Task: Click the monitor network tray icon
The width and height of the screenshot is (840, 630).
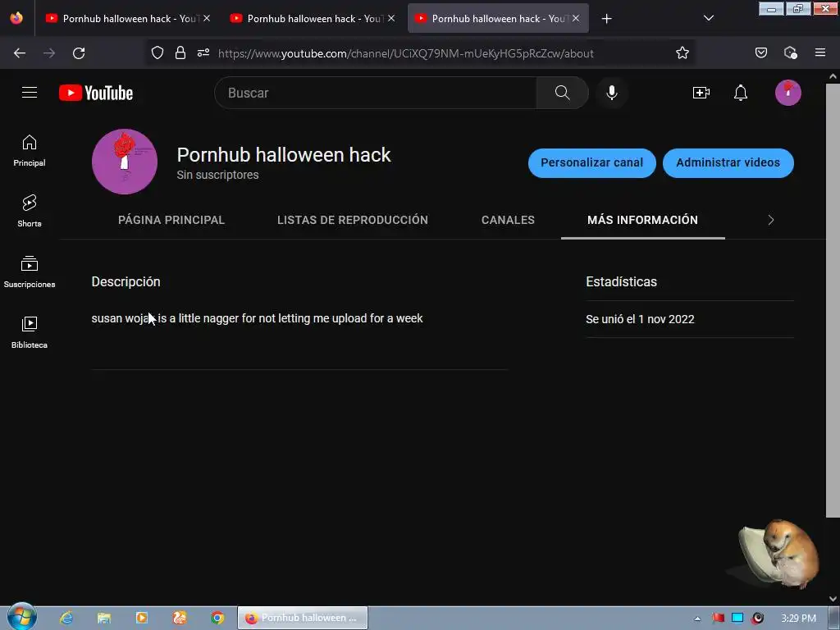Action: (737, 619)
